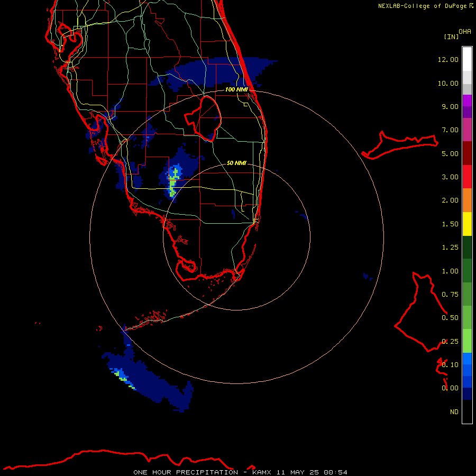Image resolution: width=476 pixels, height=476 pixels.
Task: Click the 0.75 legend value
Action: coord(450,295)
